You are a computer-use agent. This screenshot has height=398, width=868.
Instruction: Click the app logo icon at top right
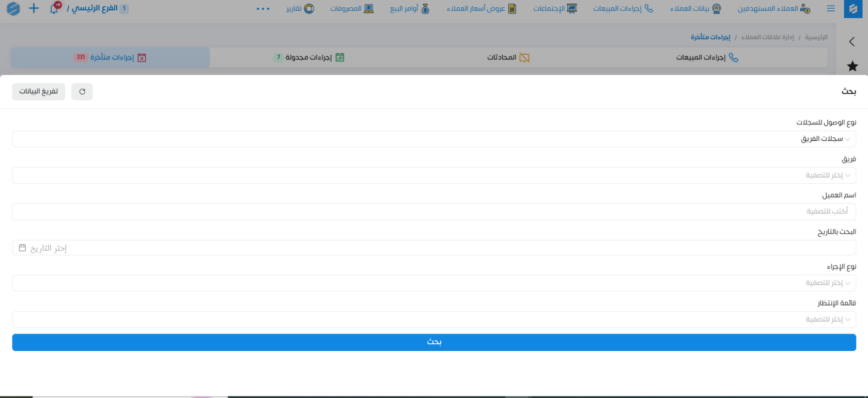click(x=853, y=9)
